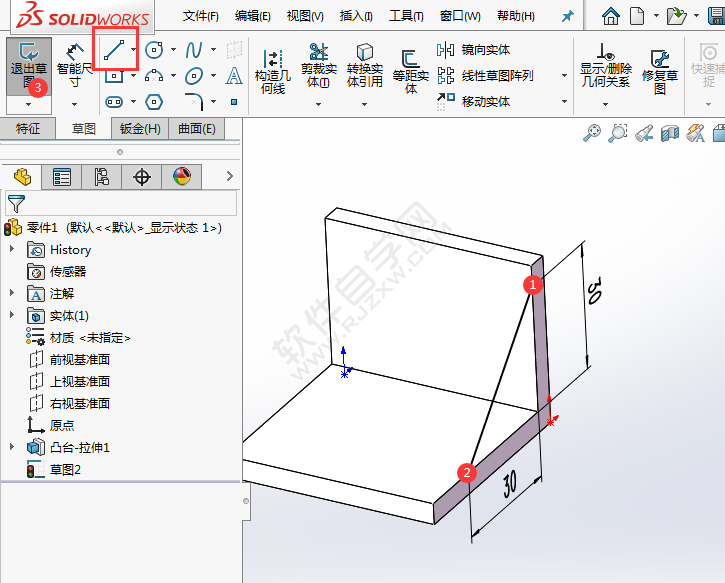Open the Circle tool dropdown arrow
The image size is (725, 583).
(173, 49)
